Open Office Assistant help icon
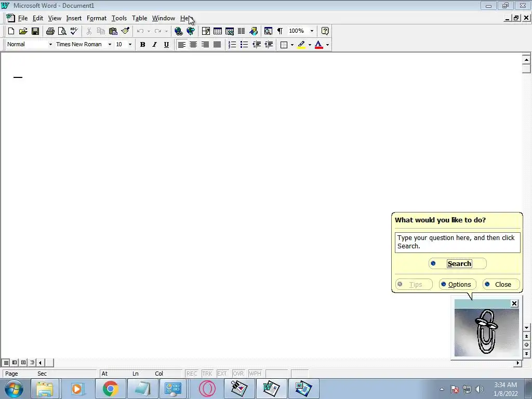Image resolution: width=532 pixels, height=399 pixels. pos(325,31)
